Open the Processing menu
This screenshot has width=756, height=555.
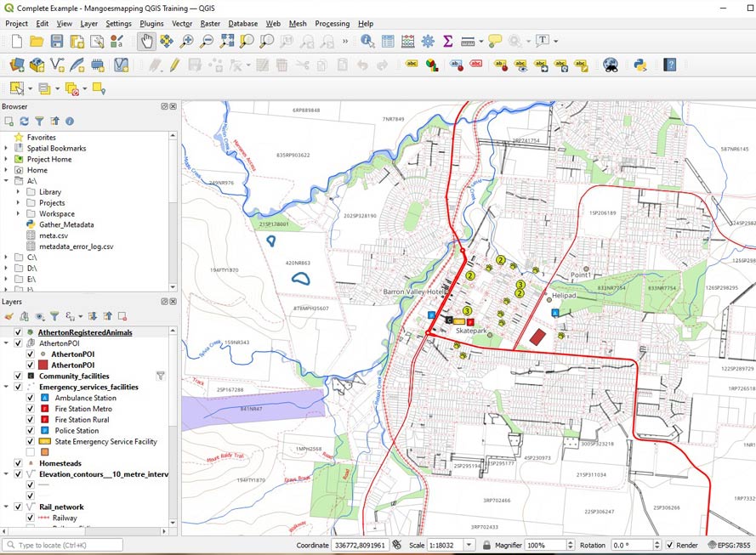pyautogui.click(x=333, y=24)
